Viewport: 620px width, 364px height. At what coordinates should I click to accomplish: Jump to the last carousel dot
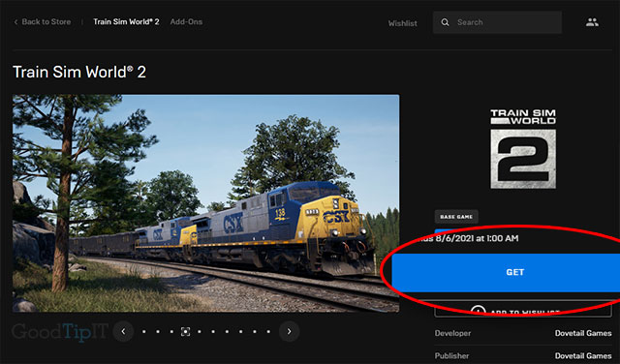(268, 332)
